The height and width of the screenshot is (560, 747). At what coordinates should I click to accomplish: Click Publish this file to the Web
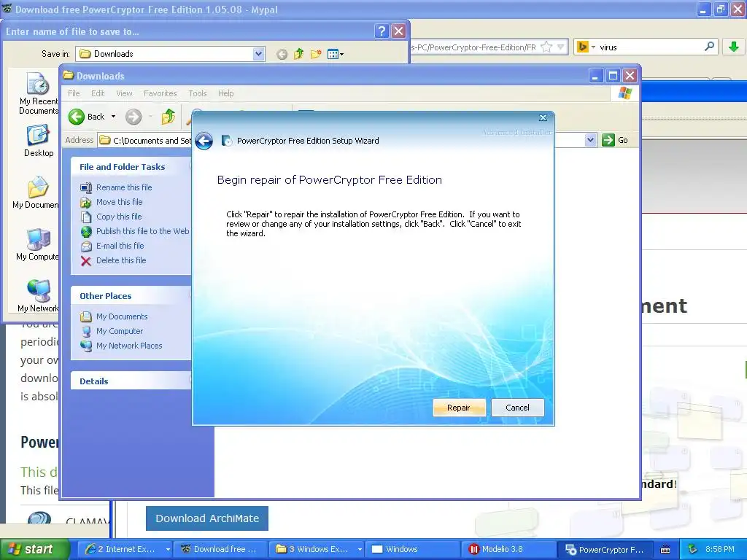pos(142,231)
